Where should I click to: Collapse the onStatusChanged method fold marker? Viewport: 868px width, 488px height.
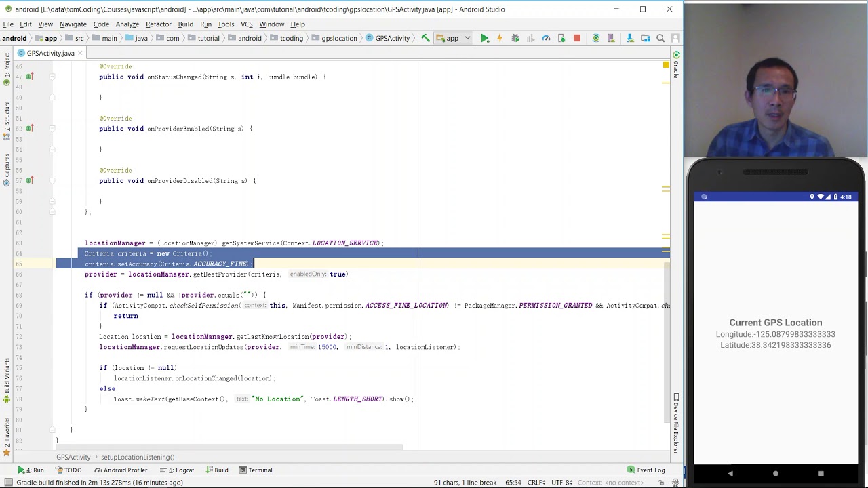52,77
